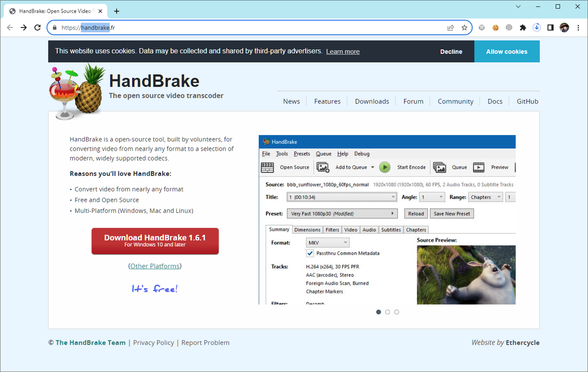Select the first carousel dot
The image size is (588, 372).
click(x=379, y=312)
